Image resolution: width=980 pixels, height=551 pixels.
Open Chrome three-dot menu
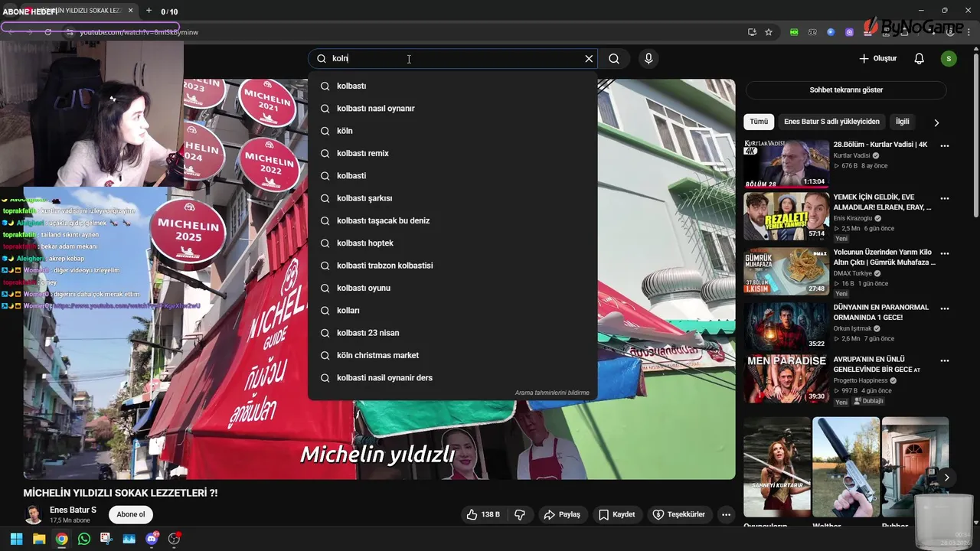click(x=969, y=32)
